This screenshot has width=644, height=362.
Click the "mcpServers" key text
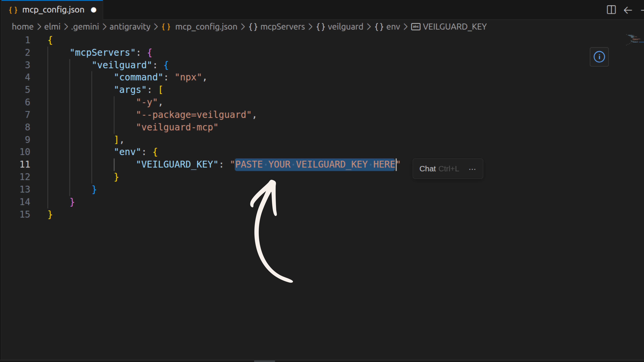(x=103, y=52)
